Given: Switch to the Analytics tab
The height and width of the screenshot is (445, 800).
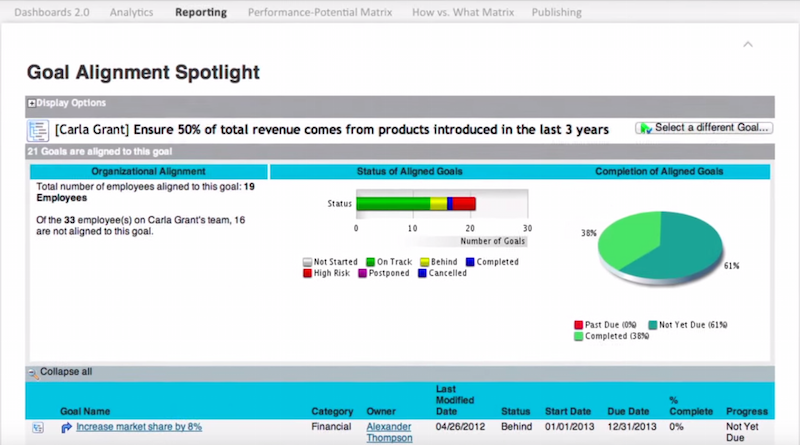Looking at the screenshot, I should click(131, 13).
